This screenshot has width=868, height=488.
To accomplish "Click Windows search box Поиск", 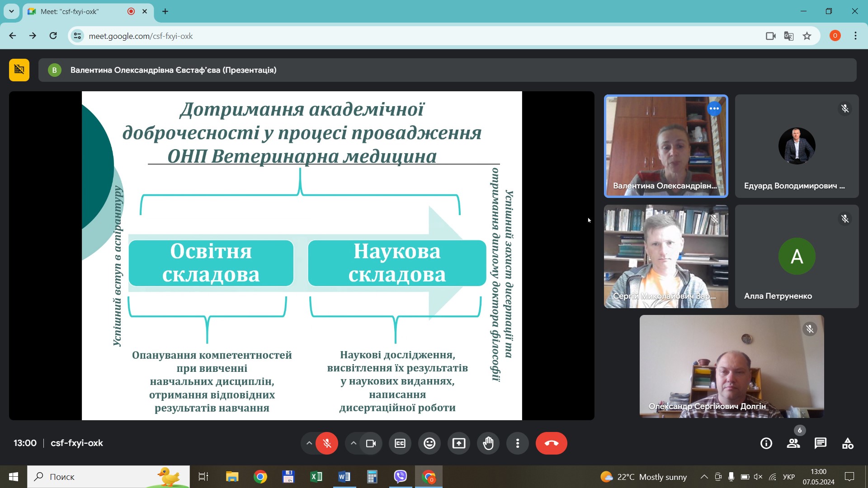I will [x=108, y=477].
